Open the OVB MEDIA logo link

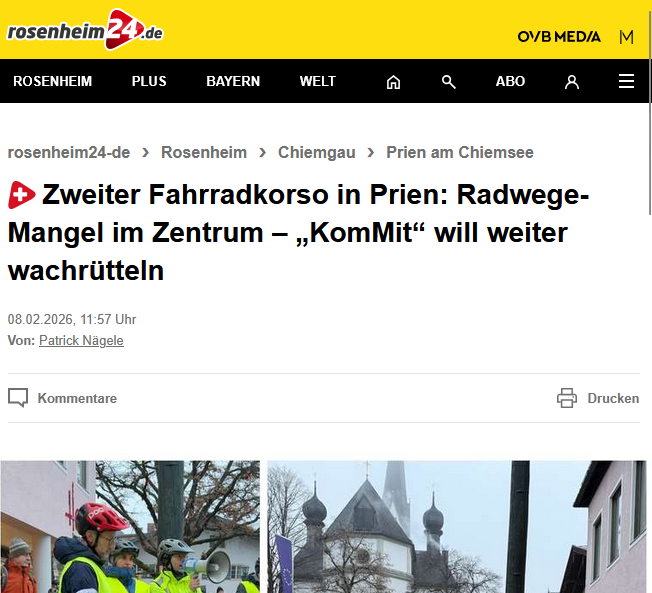coord(559,37)
